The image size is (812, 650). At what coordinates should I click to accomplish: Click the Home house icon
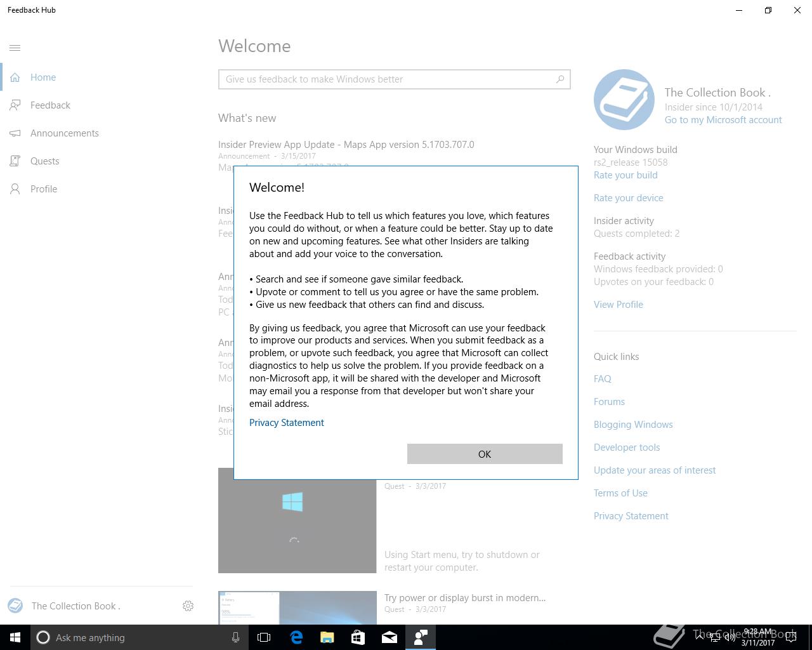(15, 77)
